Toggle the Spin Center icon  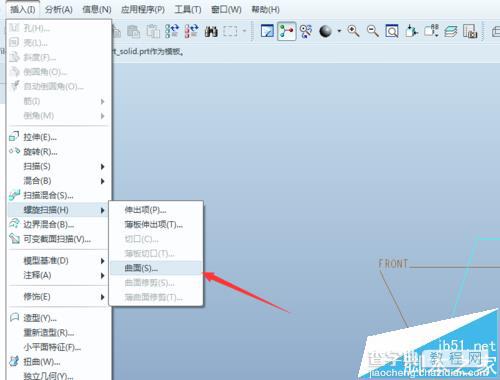287,31
